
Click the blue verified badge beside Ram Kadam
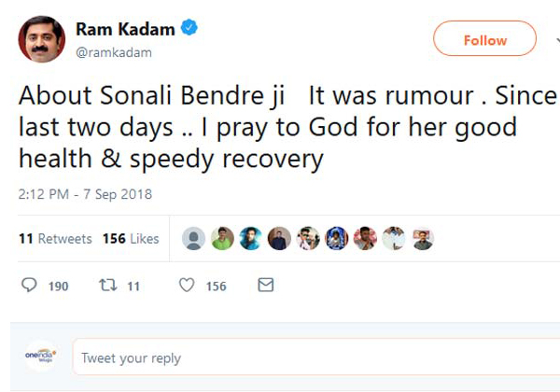click(189, 29)
